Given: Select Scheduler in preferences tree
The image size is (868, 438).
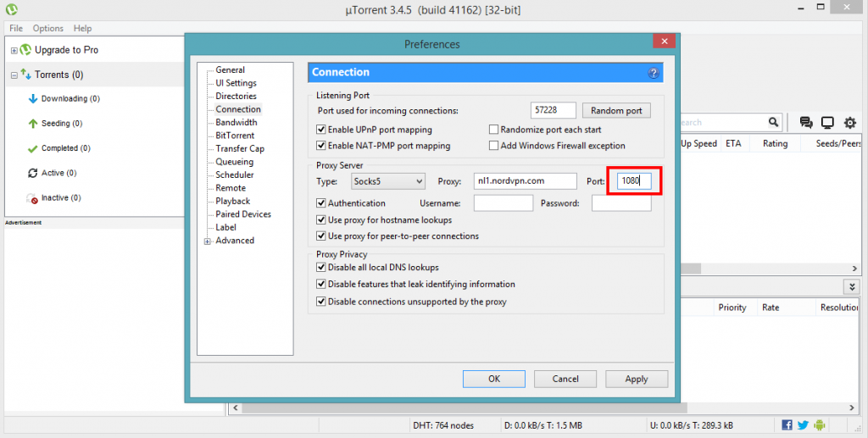Looking at the screenshot, I should pyautogui.click(x=235, y=175).
